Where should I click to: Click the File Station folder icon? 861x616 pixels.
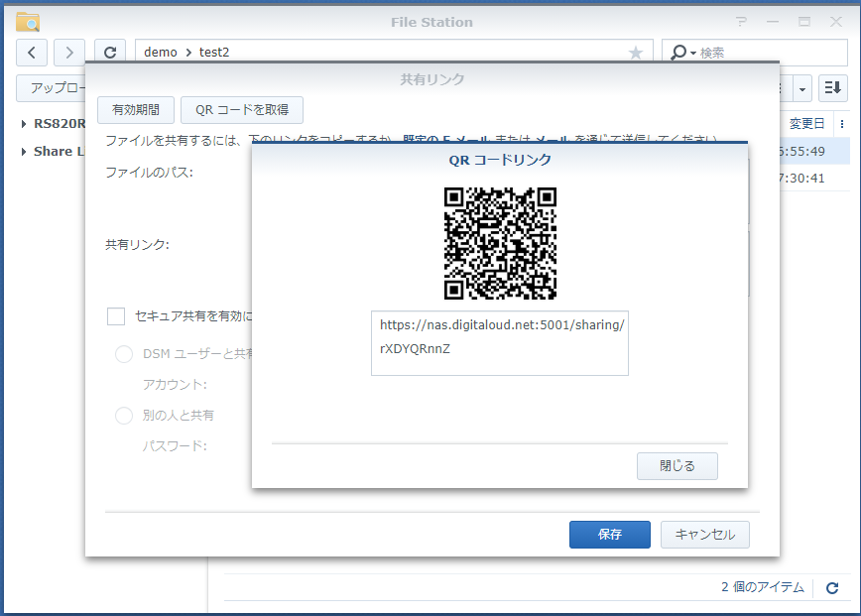(28, 22)
